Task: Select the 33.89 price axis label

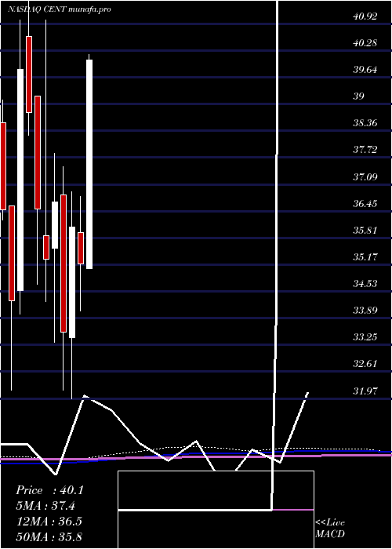Action: point(365,310)
